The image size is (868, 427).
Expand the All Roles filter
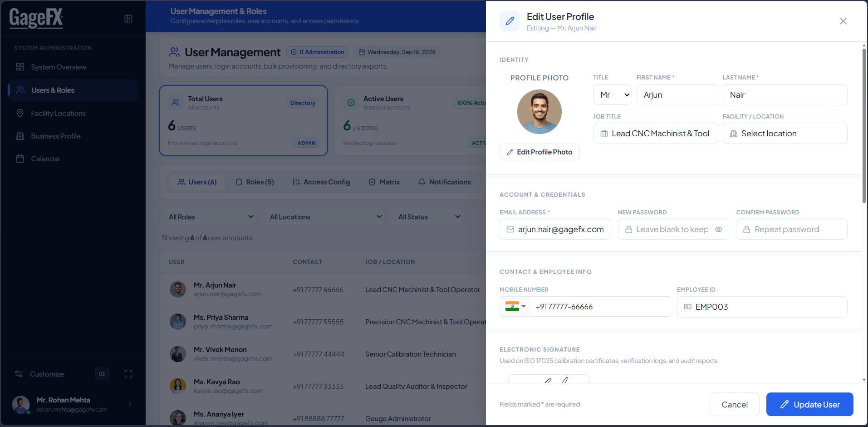(208, 217)
